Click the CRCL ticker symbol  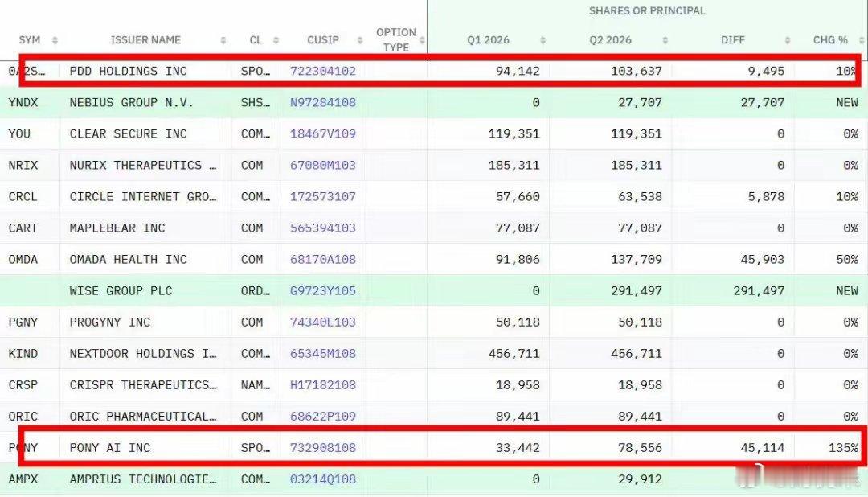tap(23, 197)
